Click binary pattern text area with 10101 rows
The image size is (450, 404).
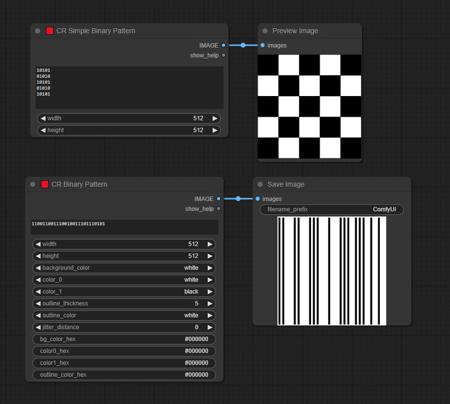click(x=129, y=87)
